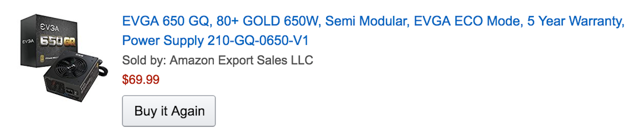Click the Sold by Amazon Export Sales LLC text
644x134 pixels.
[x=217, y=60]
